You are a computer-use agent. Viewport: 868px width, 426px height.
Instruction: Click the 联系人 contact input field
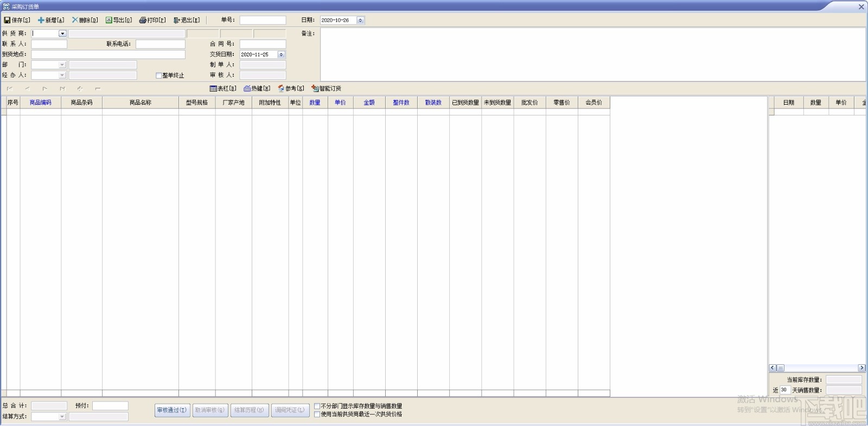[x=49, y=44]
